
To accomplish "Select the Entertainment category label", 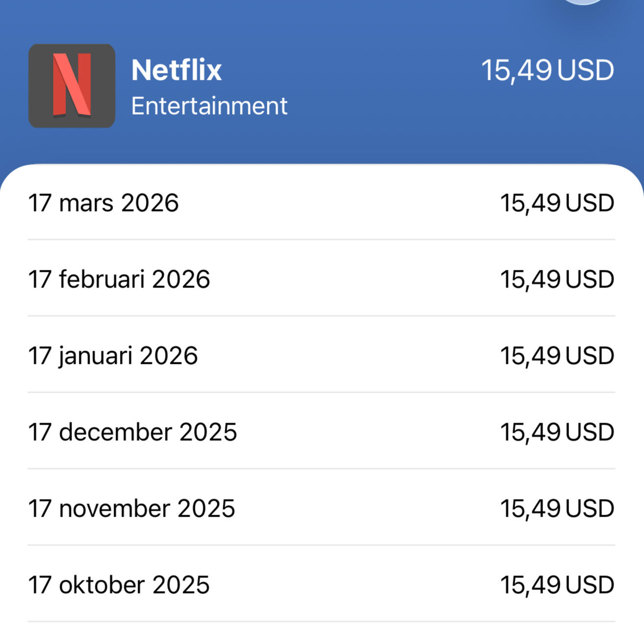I will click(x=209, y=106).
